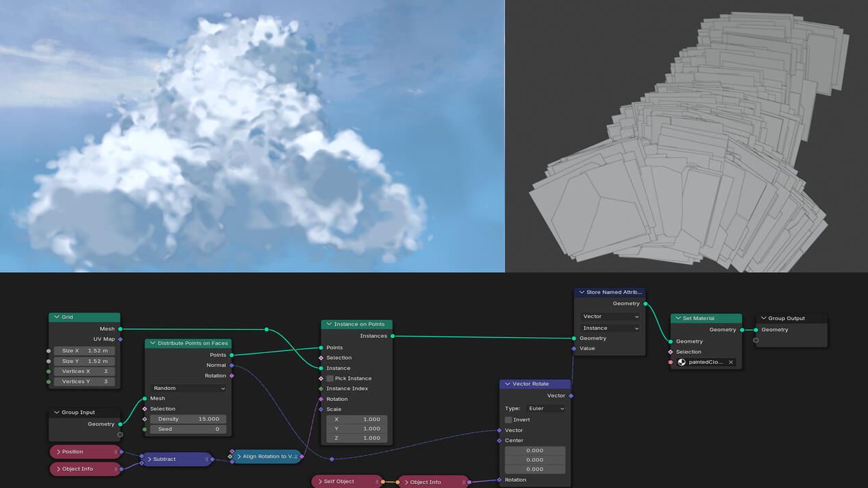Click the Scale X value field
The image size is (868, 488).
(356, 419)
